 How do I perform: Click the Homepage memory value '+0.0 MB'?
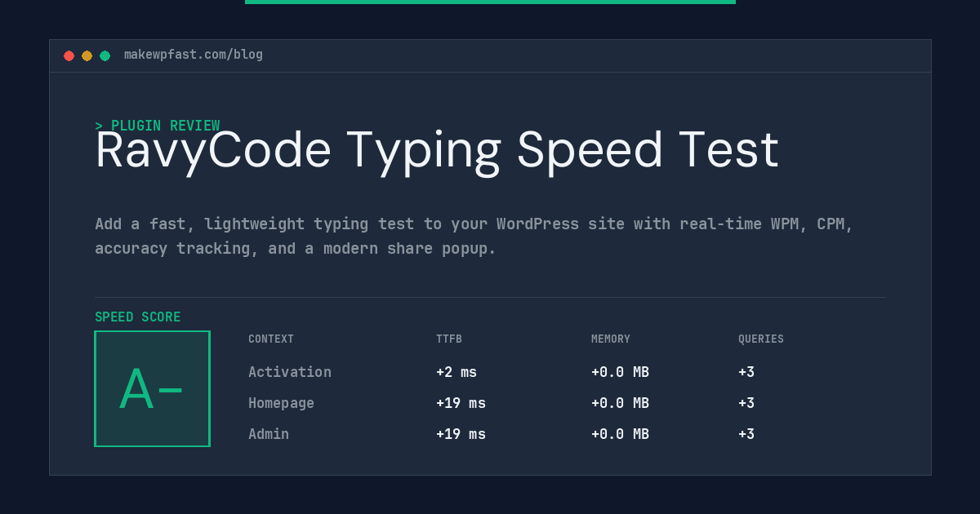[x=620, y=403]
